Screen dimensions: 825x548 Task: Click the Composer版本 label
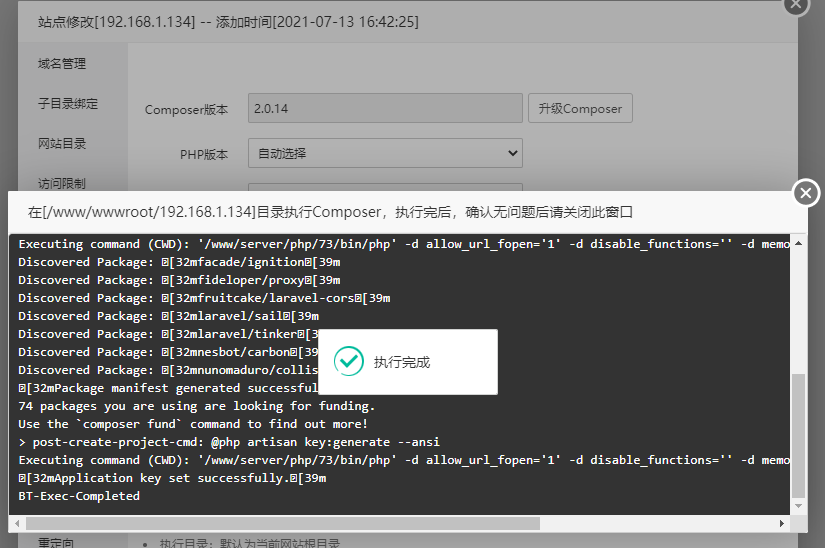tap(186, 109)
